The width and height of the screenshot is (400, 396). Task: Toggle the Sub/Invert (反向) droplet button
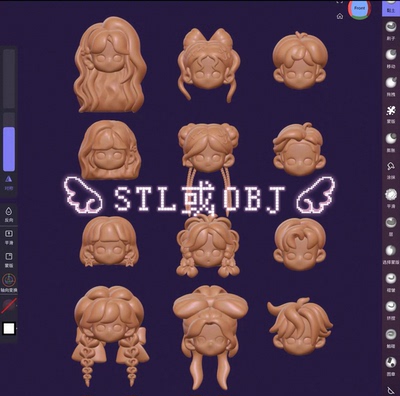tap(9, 214)
